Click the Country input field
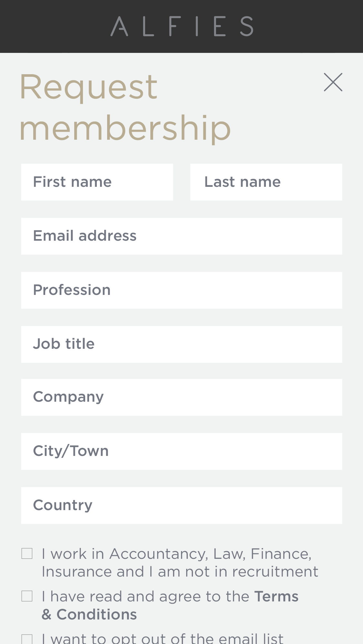This screenshot has width=363, height=644. click(181, 505)
